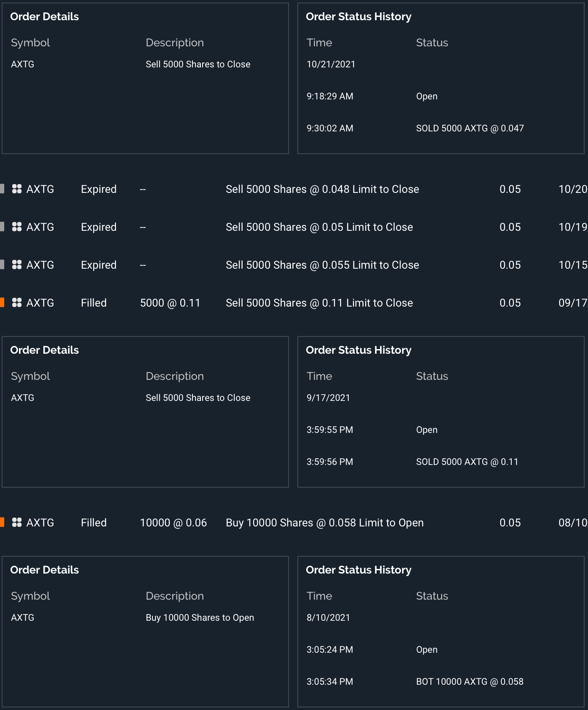
Task: Click the 10000 @ 0.06 fill value
Action: point(173,523)
